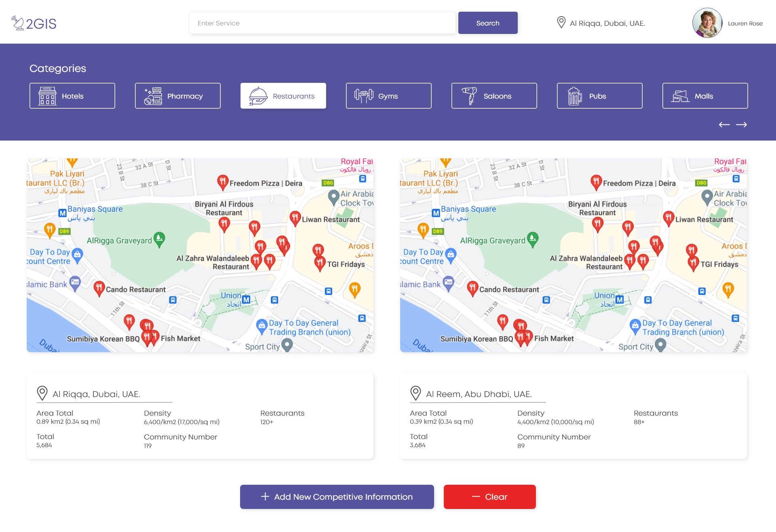Viewport: 776px width, 532px height.
Task: Click Sumibiya Korean BBQ label, right map
Action: [x=477, y=339]
